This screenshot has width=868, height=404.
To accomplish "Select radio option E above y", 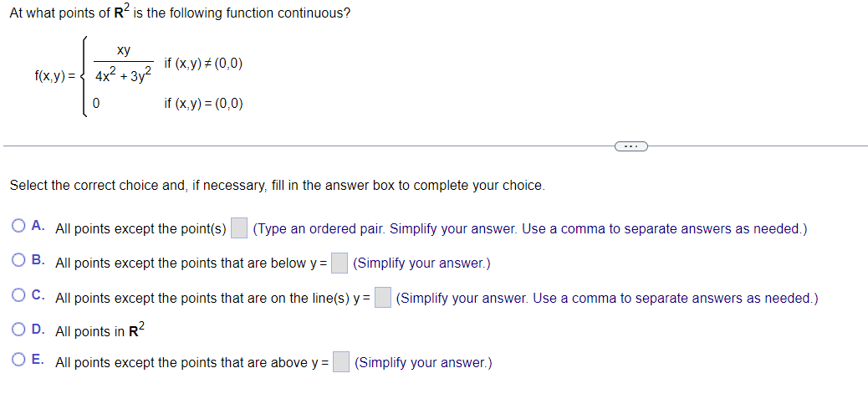I will pyautogui.click(x=18, y=361).
